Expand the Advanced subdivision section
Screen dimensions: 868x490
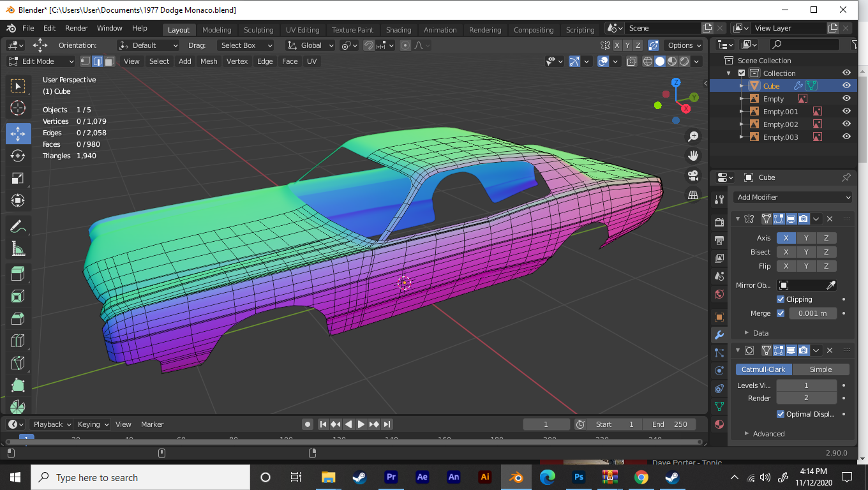pyautogui.click(x=768, y=434)
